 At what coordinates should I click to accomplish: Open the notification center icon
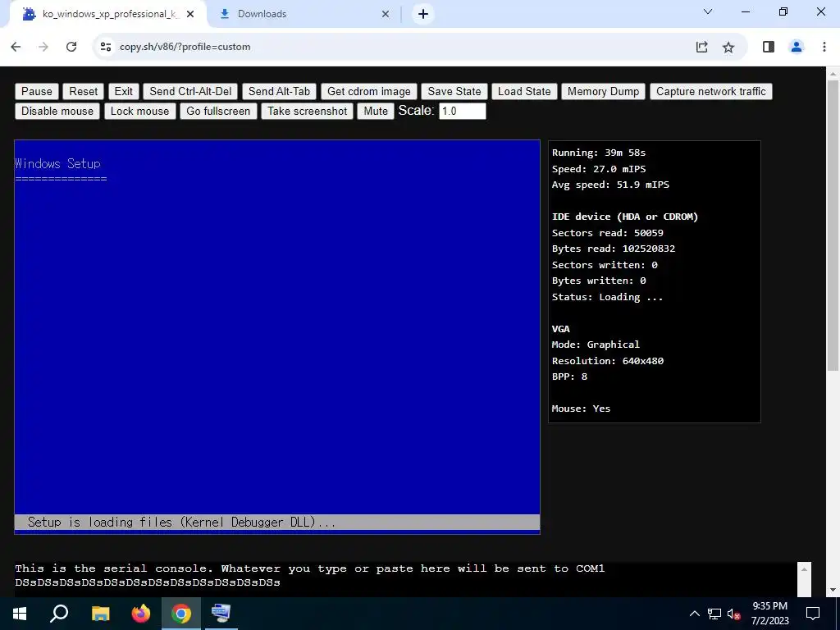(813, 614)
